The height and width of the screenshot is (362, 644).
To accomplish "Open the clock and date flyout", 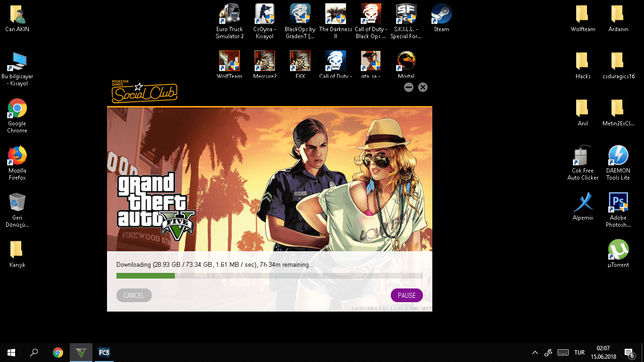I will 603,353.
